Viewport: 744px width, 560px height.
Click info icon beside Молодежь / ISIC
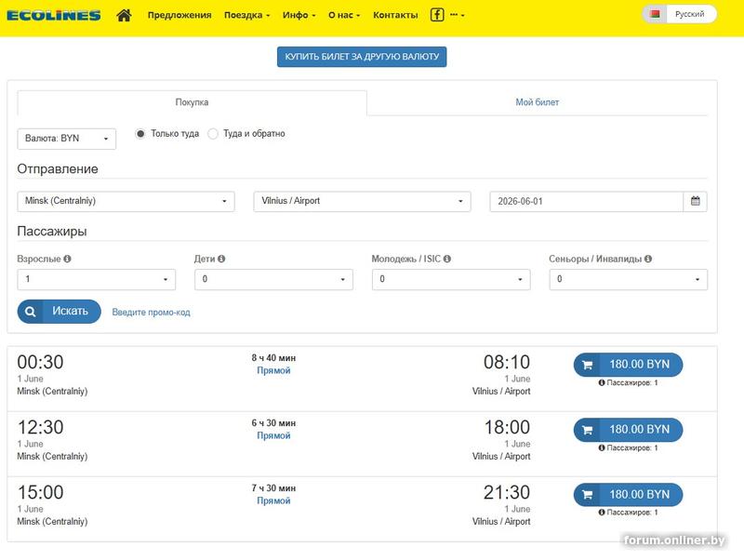tap(447, 259)
